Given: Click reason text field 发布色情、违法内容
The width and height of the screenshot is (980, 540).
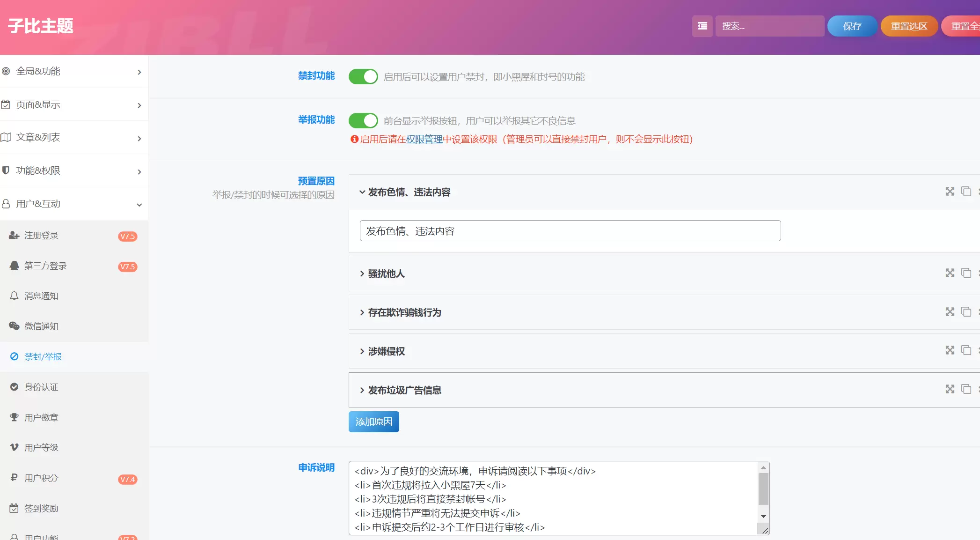Looking at the screenshot, I should [x=570, y=231].
